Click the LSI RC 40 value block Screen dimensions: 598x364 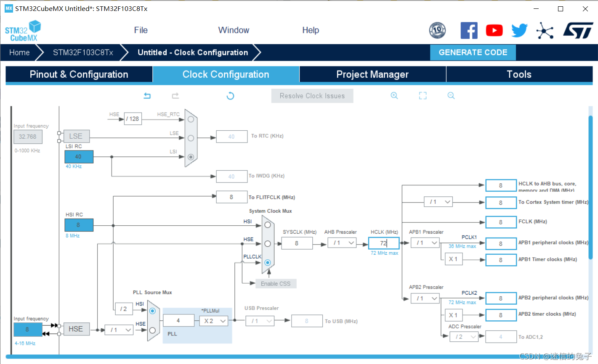pyautogui.click(x=79, y=157)
